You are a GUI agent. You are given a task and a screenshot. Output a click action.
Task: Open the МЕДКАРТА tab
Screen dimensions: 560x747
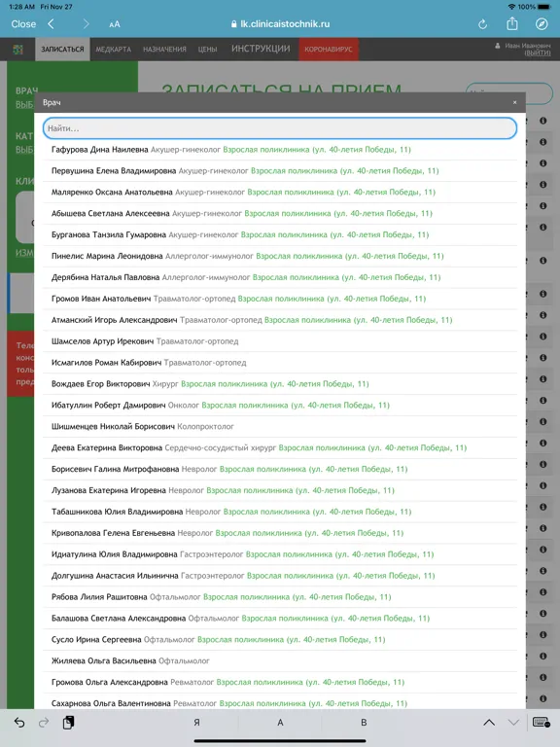114,49
